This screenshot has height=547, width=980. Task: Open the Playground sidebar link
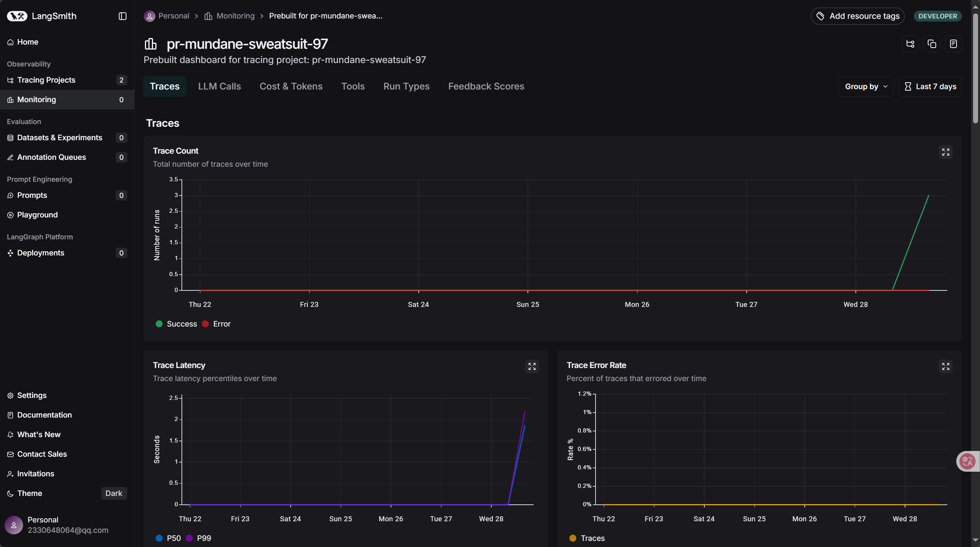point(67,215)
